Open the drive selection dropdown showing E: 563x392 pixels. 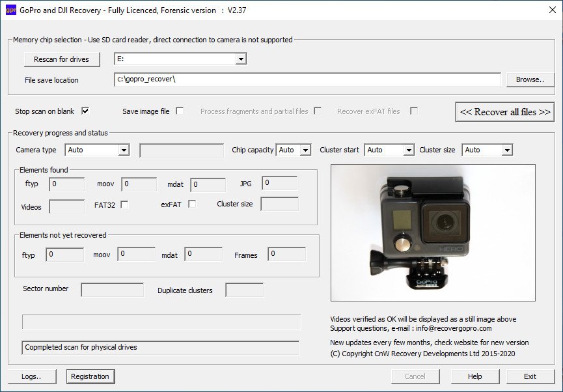240,59
